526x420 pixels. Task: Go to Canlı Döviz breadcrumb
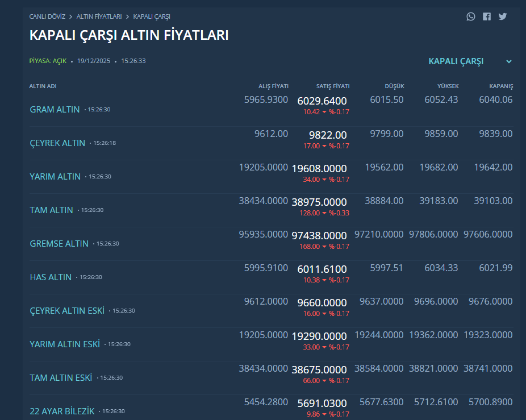(47, 17)
